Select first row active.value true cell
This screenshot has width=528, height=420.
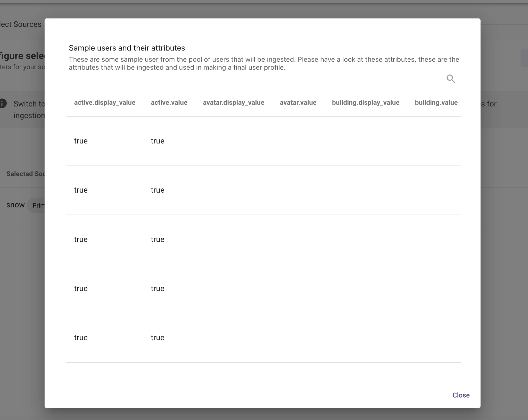(157, 141)
